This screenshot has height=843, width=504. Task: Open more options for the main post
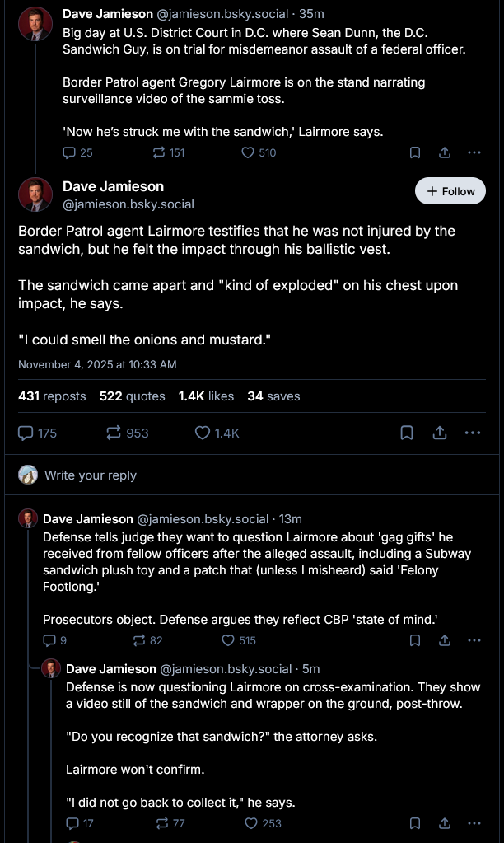pos(473,433)
